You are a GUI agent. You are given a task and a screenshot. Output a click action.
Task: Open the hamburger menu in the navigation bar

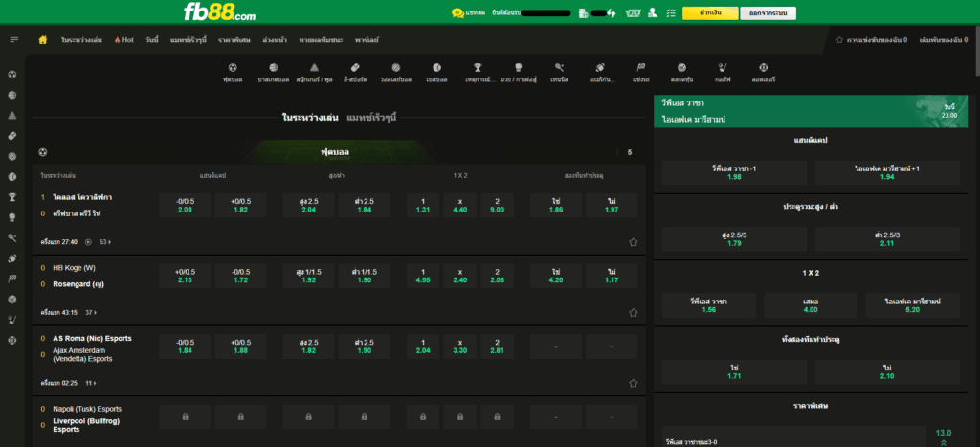(13, 40)
